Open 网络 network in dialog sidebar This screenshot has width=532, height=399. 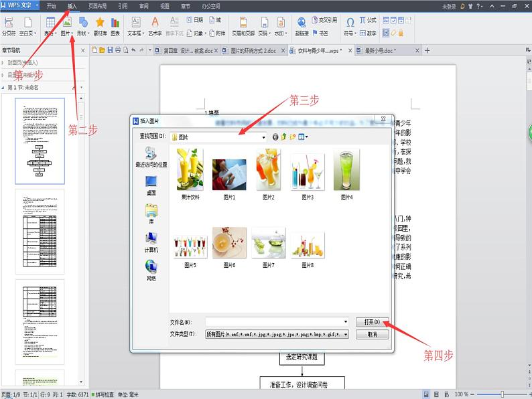151,271
